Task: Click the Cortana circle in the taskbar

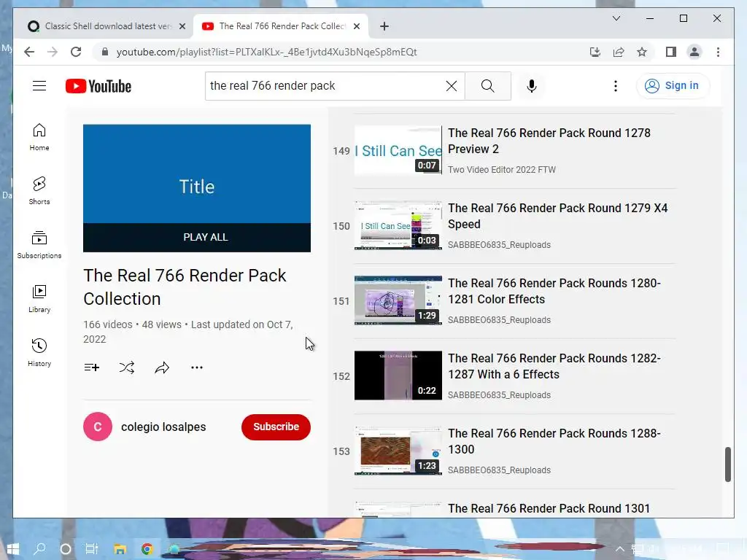Action: [66, 549]
